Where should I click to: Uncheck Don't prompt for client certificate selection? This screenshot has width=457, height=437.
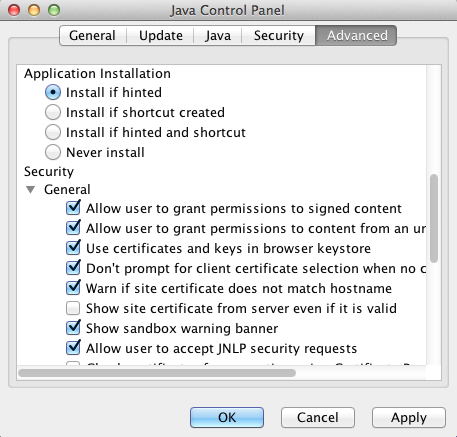click(x=73, y=268)
